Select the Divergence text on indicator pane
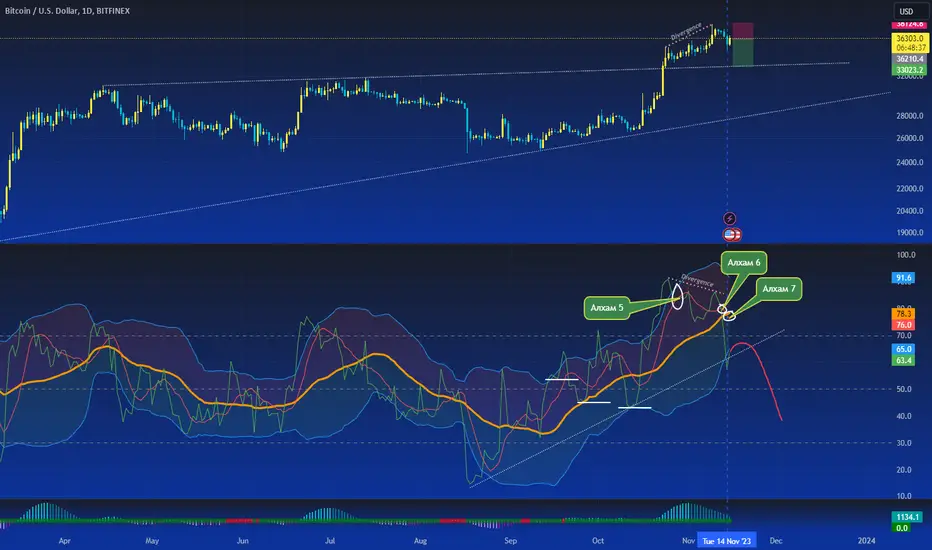Image resolution: width=932 pixels, height=550 pixels. click(x=697, y=280)
